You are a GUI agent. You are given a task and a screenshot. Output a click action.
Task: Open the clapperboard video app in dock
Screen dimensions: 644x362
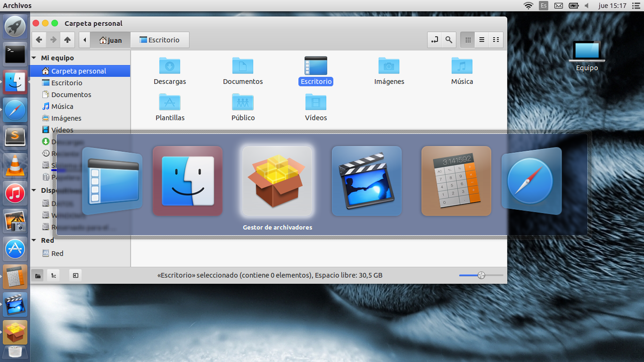15,304
